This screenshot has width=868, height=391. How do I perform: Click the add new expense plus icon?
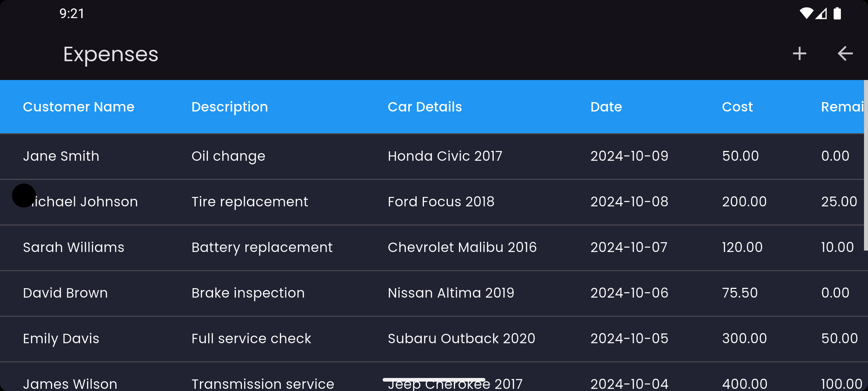pyautogui.click(x=799, y=53)
